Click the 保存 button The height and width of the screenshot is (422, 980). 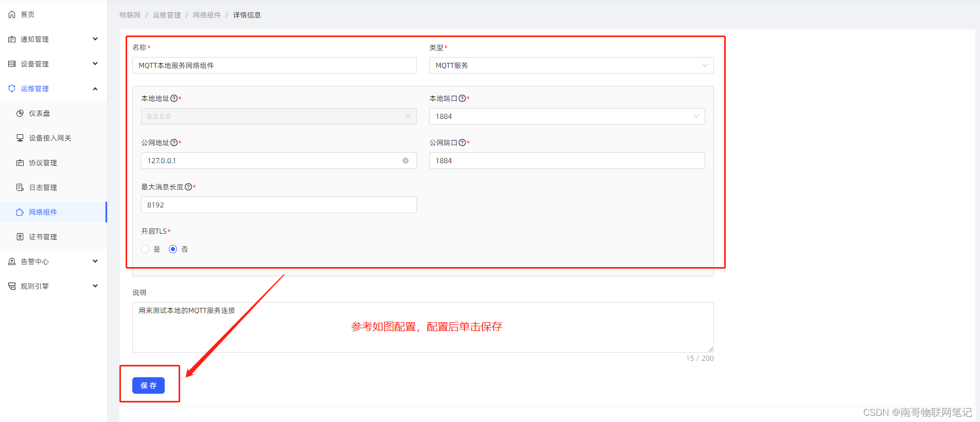tap(148, 385)
